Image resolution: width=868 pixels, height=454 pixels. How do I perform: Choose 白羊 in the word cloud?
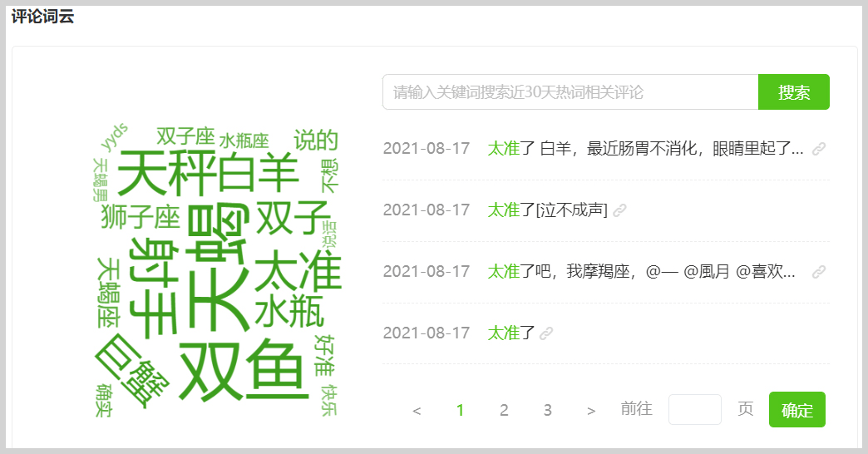click(259, 173)
